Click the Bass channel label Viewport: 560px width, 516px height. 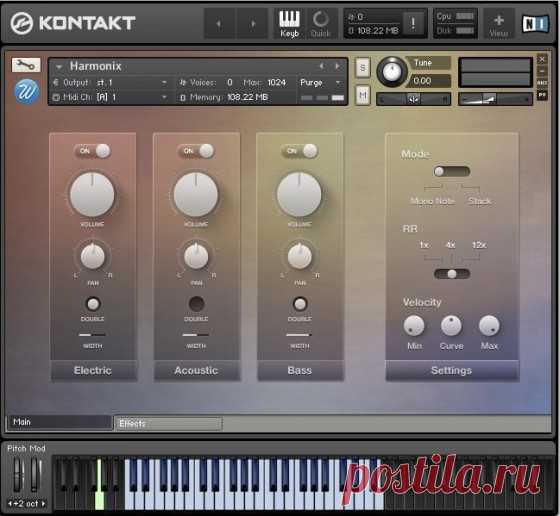tap(300, 371)
